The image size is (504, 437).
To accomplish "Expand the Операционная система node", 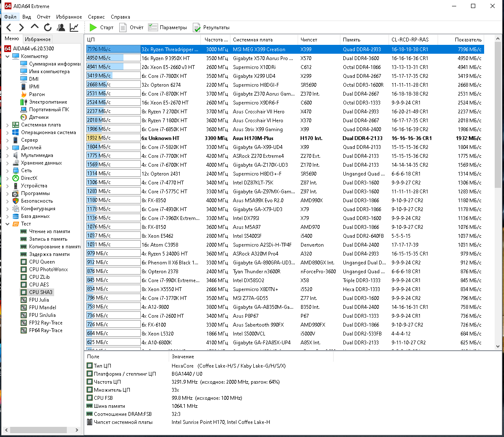I will coord(7,132).
